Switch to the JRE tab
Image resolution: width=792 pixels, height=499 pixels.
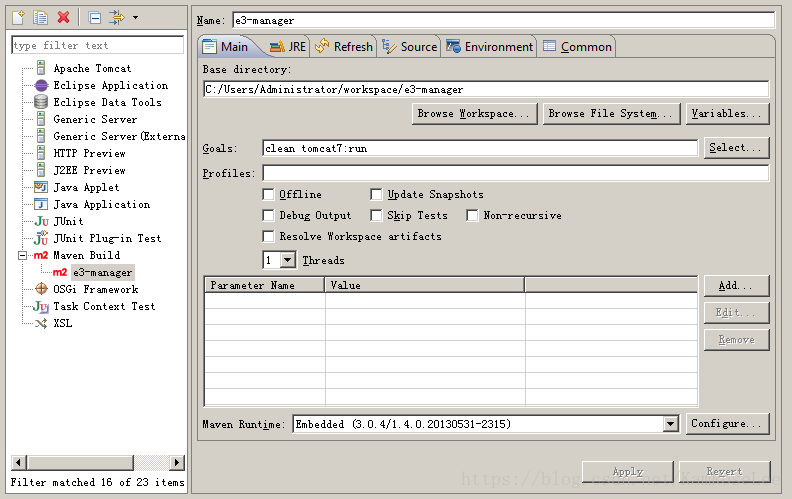click(x=288, y=46)
